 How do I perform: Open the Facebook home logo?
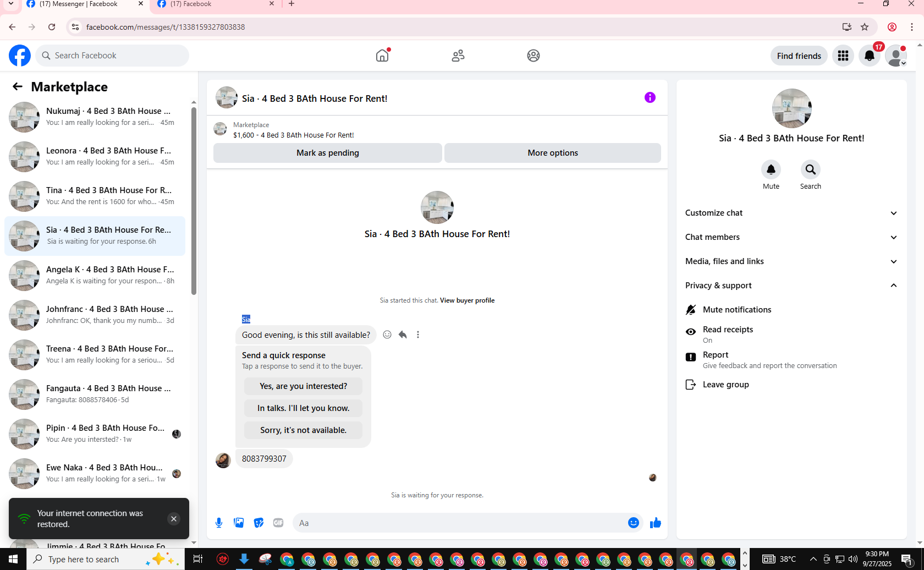click(20, 56)
